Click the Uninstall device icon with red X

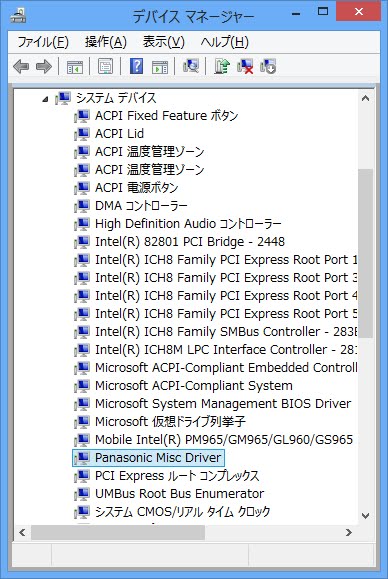point(245,66)
